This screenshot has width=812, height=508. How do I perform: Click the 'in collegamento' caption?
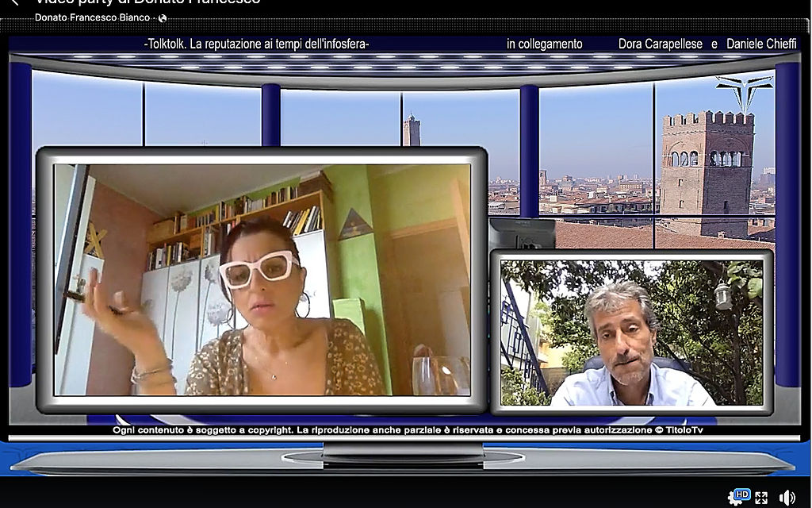pyautogui.click(x=544, y=44)
